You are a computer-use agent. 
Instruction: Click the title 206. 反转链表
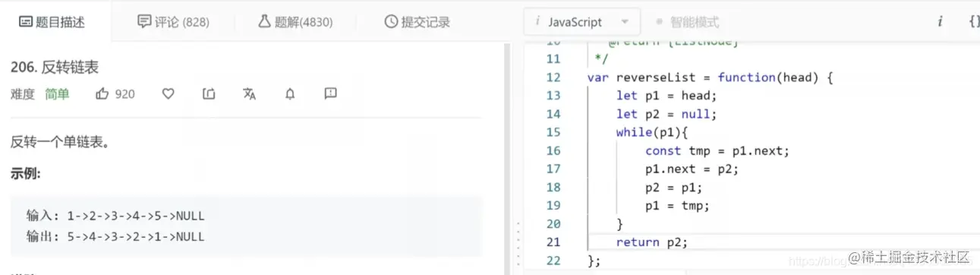(x=55, y=67)
